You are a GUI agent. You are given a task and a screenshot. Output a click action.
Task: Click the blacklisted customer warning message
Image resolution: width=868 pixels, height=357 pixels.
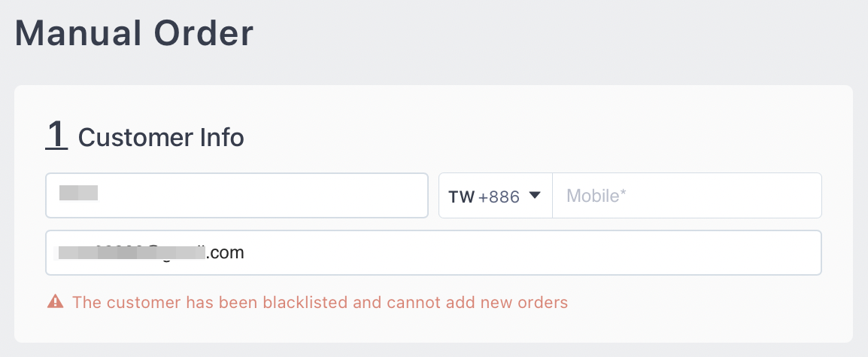point(320,303)
